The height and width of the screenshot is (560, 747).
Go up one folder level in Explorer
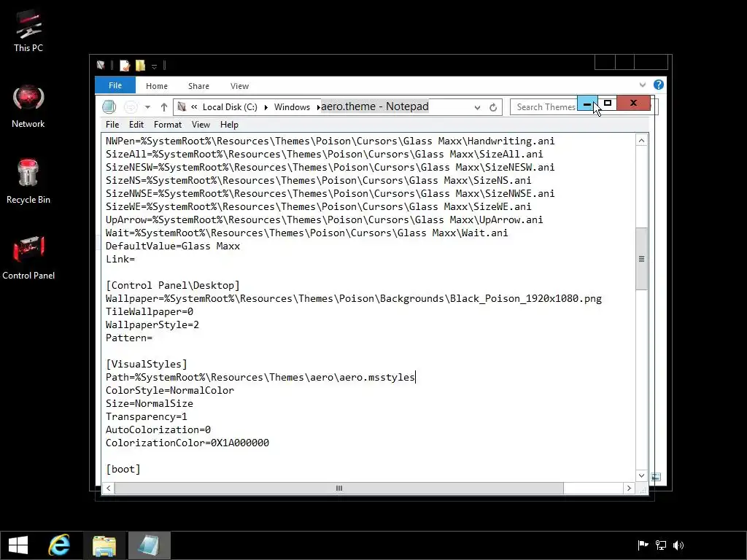pyautogui.click(x=164, y=106)
